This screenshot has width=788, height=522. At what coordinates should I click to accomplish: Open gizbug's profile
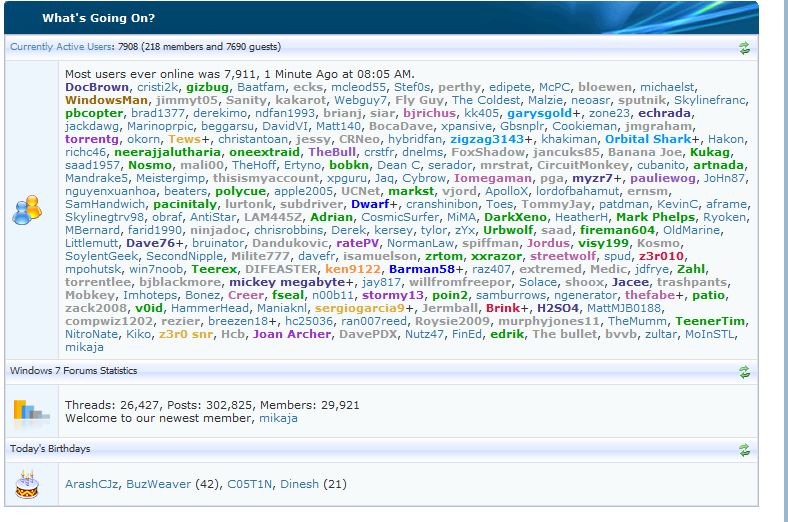[207, 87]
